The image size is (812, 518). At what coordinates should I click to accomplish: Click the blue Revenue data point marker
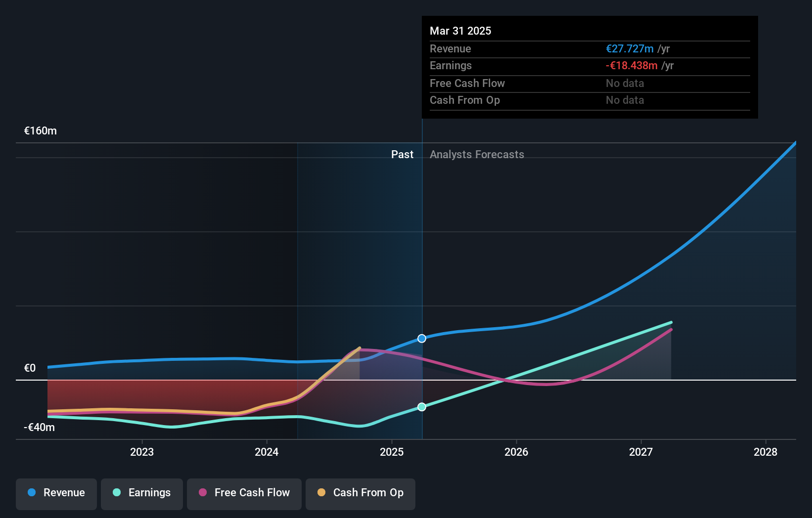click(422, 339)
